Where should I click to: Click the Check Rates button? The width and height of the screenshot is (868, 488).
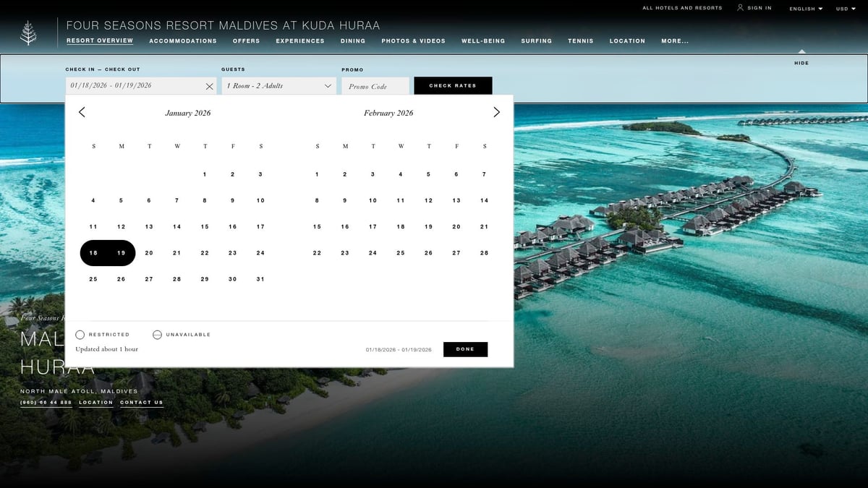pyautogui.click(x=453, y=85)
